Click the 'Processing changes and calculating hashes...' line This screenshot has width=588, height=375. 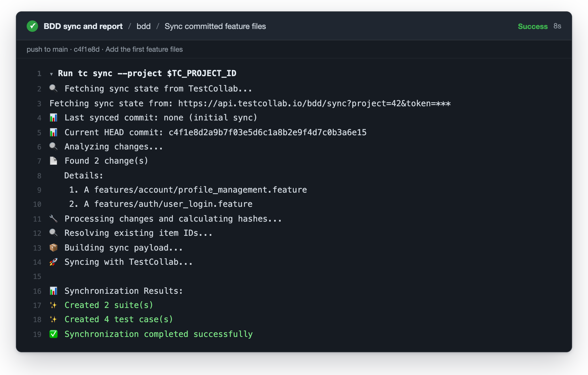click(173, 219)
